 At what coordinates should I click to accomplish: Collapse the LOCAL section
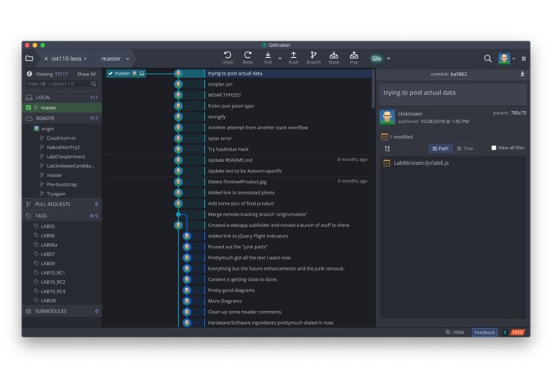[x=62, y=97]
